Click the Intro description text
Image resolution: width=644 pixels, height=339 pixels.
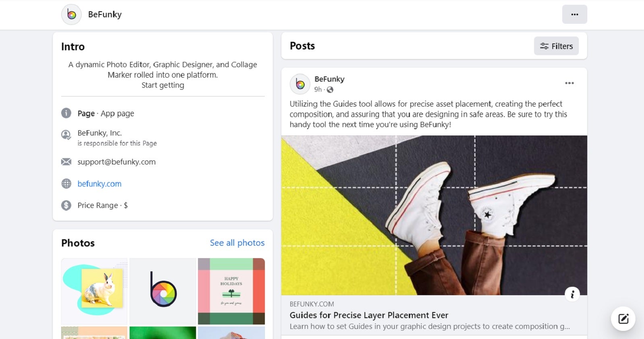coord(163,75)
